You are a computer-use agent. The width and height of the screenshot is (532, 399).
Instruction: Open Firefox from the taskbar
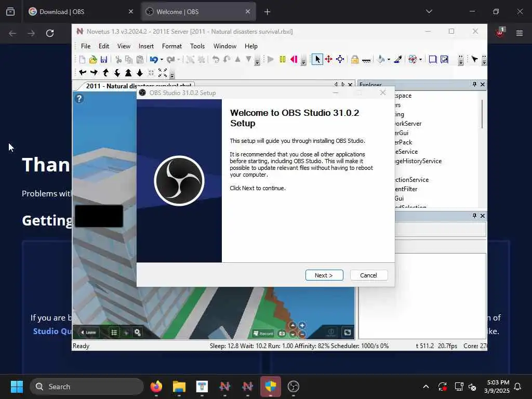(x=156, y=387)
